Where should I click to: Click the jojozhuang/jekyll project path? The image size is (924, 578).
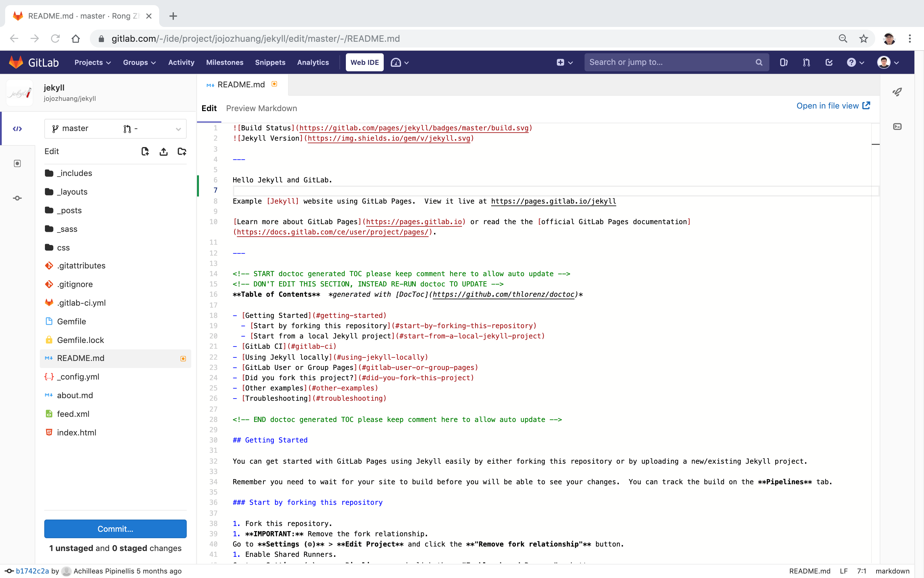point(70,99)
